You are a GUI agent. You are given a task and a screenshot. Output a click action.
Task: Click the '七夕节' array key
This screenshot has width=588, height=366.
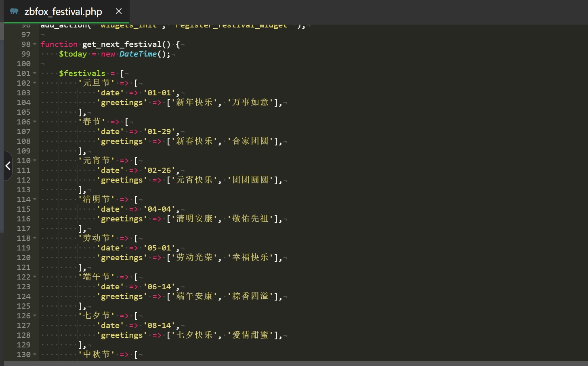97,316
